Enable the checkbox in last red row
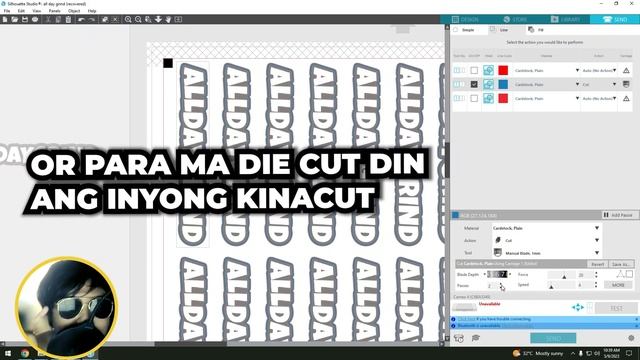Image resolution: width=640 pixels, height=360 pixels. [x=474, y=98]
